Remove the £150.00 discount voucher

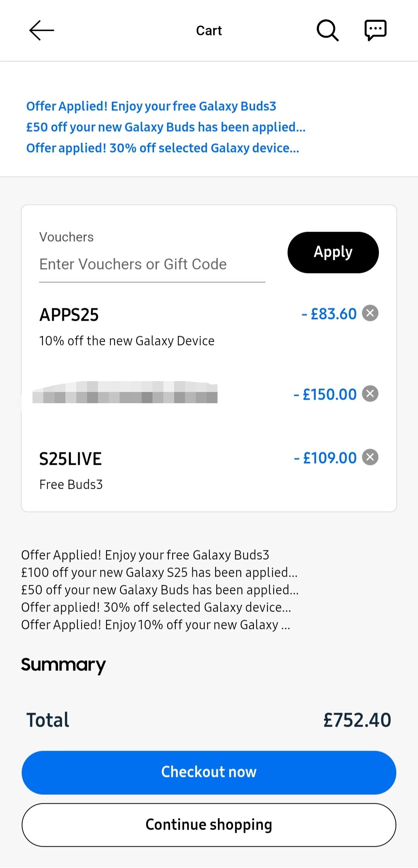370,394
